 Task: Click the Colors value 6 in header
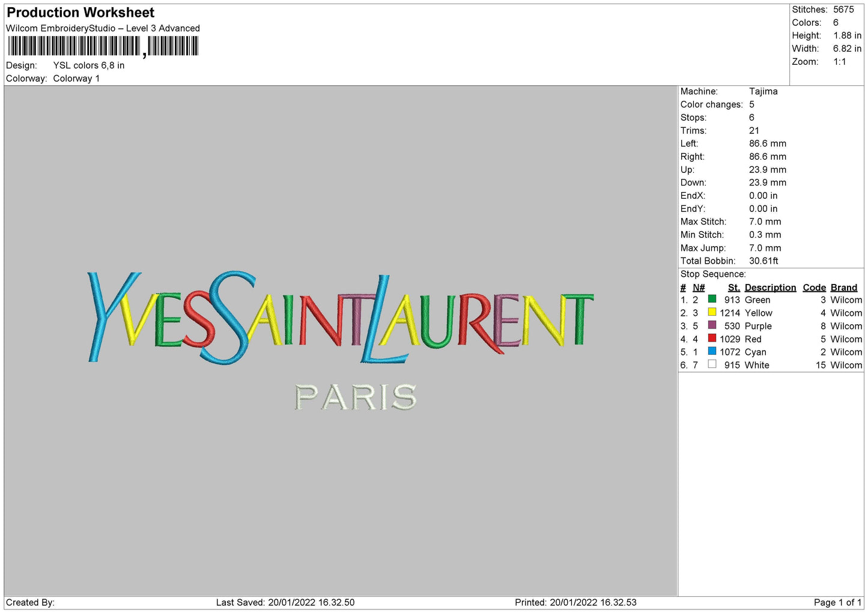pos(836,23)
